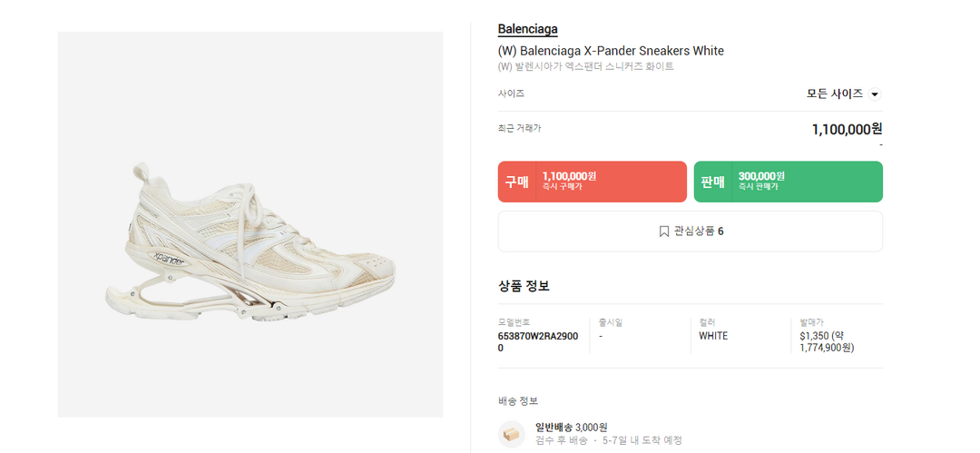
Task: Click the English product title text
Action: click(611, 51)
